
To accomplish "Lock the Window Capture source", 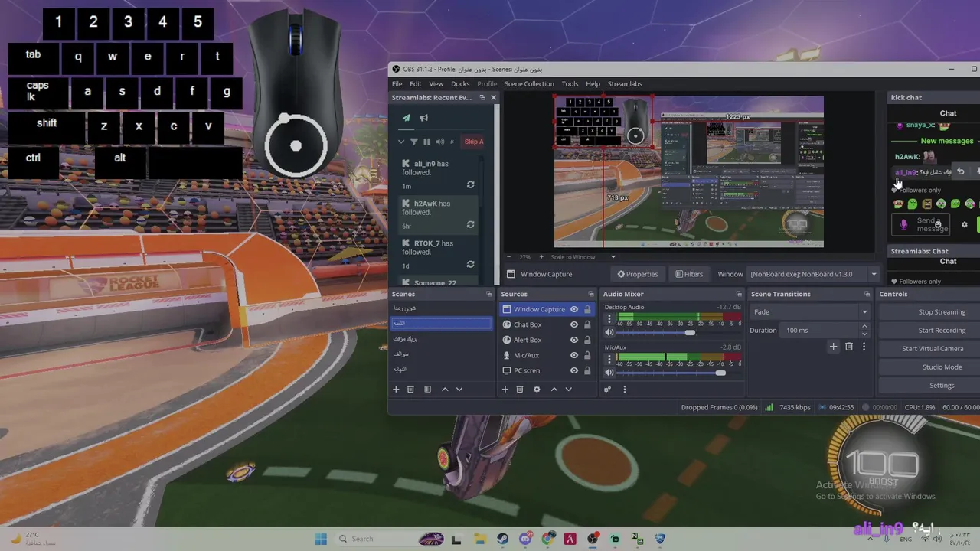I will (x=587, y=309).
